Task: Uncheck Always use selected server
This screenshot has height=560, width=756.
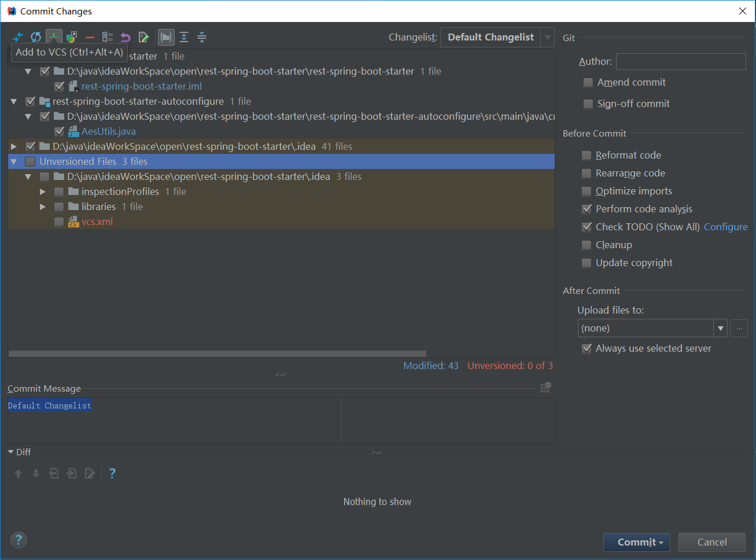Action: click(x=587, y=349)
